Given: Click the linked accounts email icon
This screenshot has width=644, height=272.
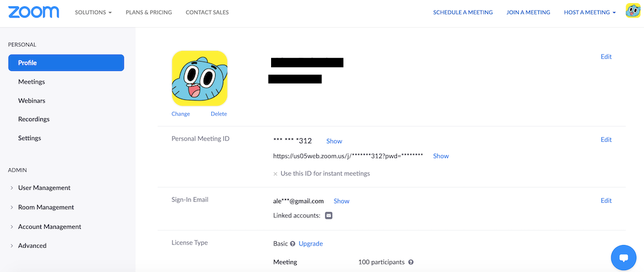Looking at the screenshot, I should 328,215.
